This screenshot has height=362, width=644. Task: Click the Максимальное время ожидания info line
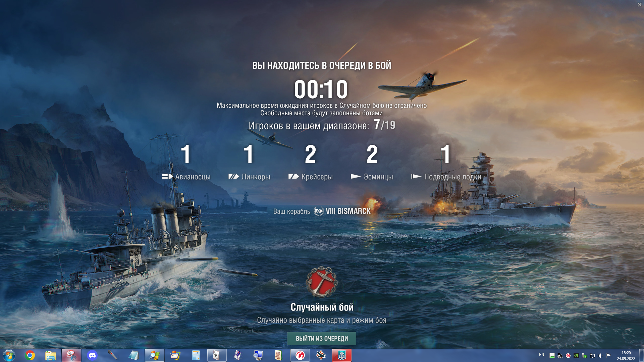(322, 105)
